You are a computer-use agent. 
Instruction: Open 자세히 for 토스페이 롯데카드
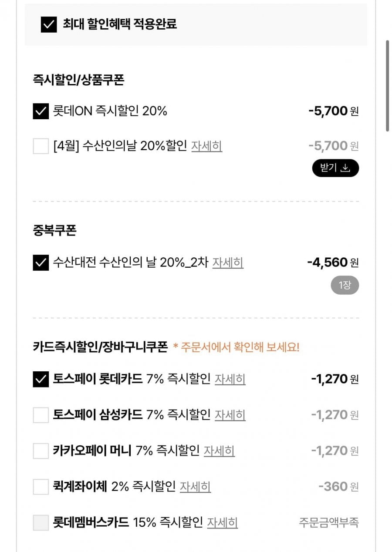click(230, 379)
